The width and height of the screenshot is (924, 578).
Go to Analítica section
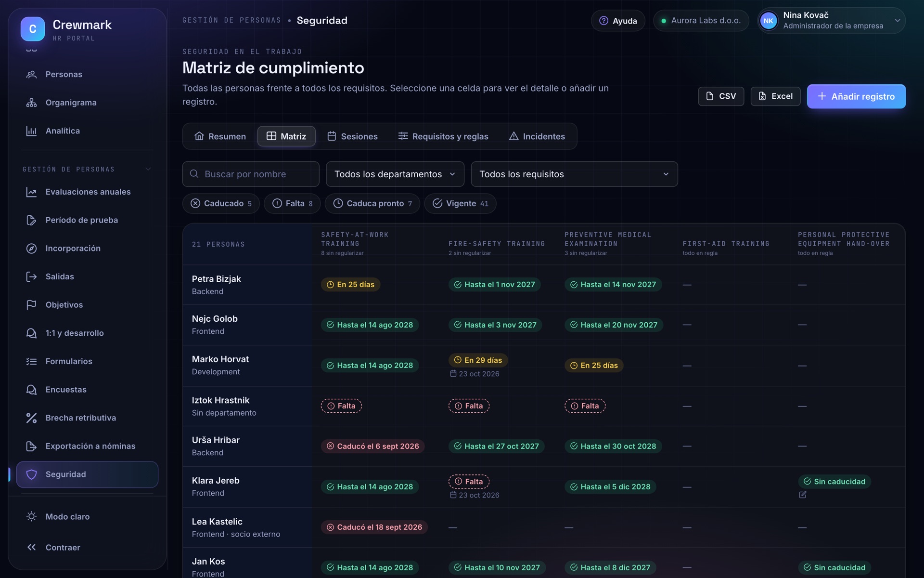(x=87, y=131)
